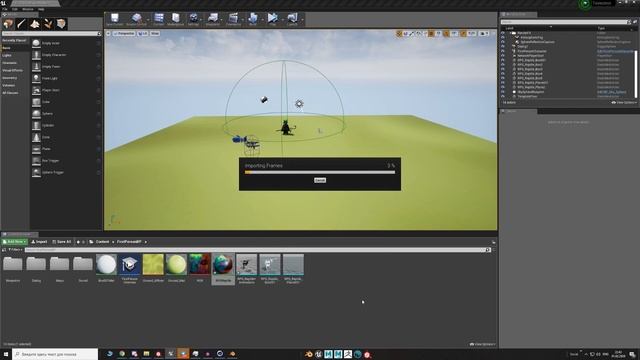Select the Paint mode brush icon

click(21, 24)
